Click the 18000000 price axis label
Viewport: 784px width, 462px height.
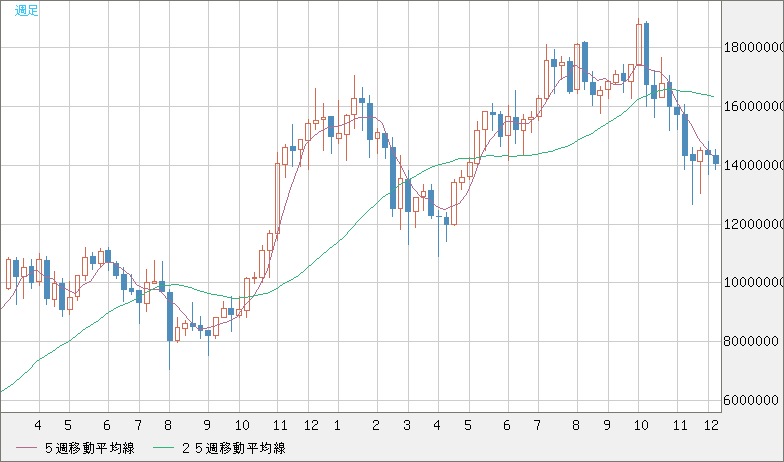point(753,47)
